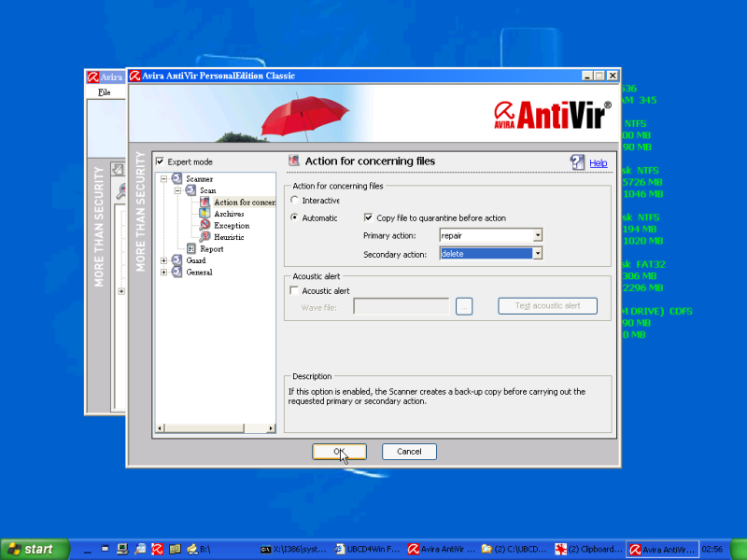Click the General node icon in tree

point(176,272)
